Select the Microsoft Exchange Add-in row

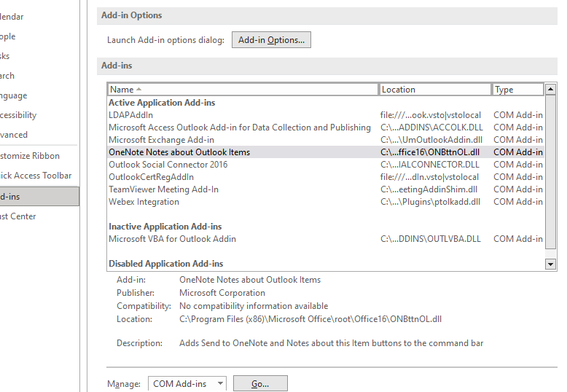click(x=326, y=140)
